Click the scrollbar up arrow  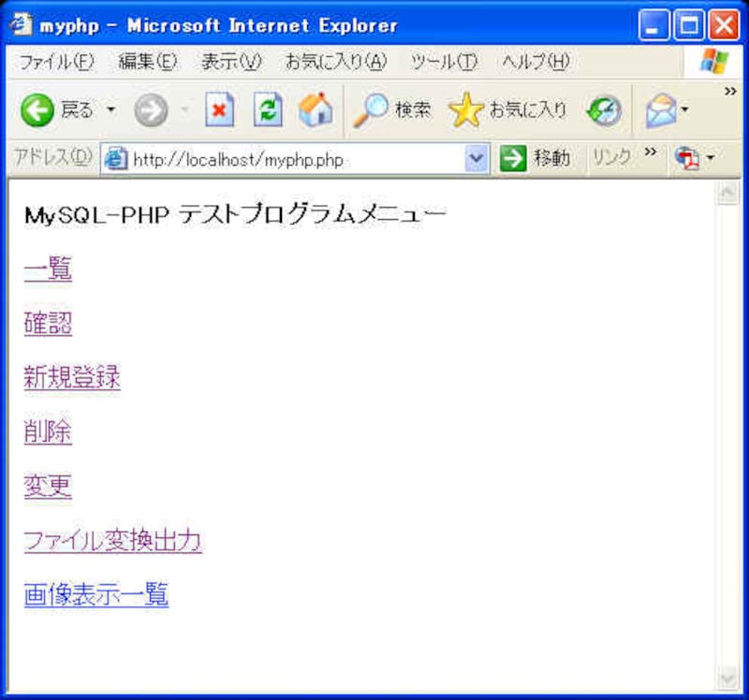pyautogui.click(x=727, y=193)
